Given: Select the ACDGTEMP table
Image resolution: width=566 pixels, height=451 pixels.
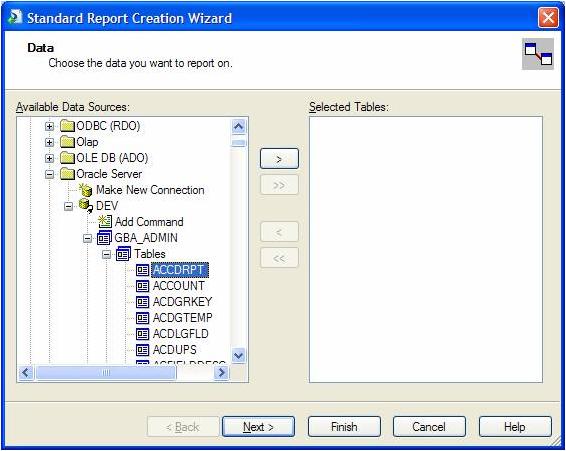Looking at the screenshot, I should coord(183,318).
